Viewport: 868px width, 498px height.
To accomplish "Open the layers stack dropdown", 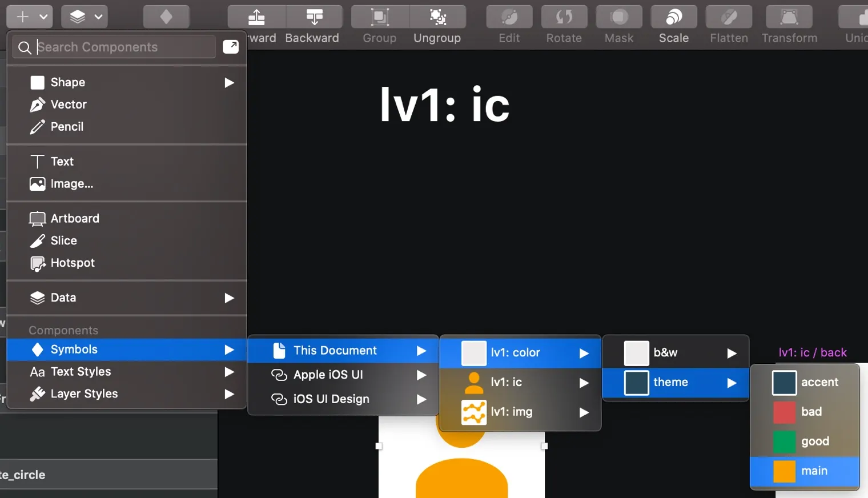I will [86, 17].
